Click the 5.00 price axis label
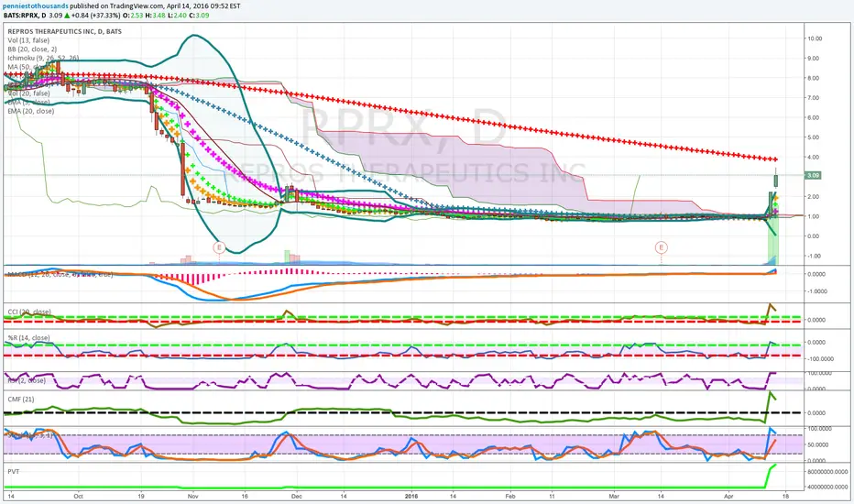 pyautogui.click(x=814, y=137)
